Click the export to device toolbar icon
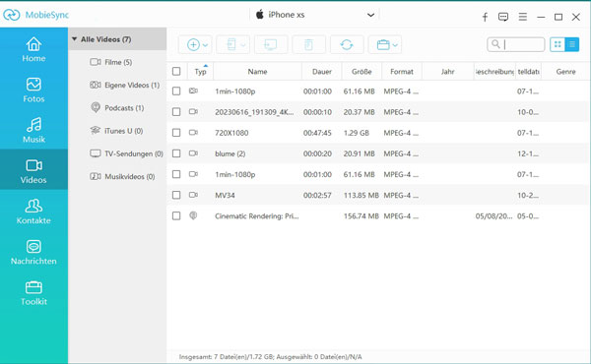Screen dimensions: 591x364 [x=231, y=45]
